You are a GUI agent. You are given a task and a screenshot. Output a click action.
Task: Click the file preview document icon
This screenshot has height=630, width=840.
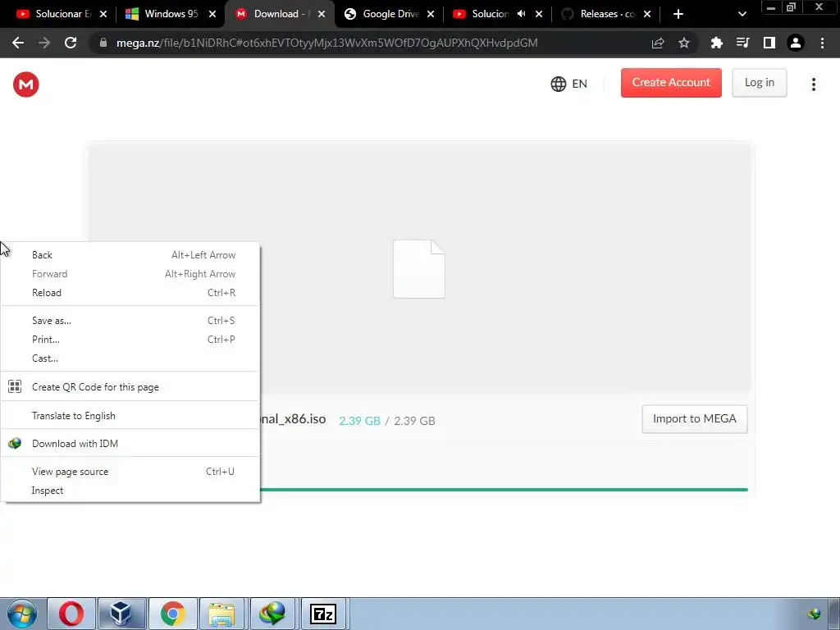coord(419,269)
